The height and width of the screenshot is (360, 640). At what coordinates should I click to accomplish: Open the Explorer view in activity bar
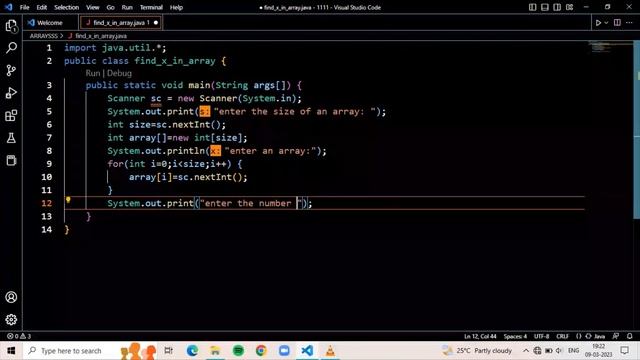tap(11, 27)
